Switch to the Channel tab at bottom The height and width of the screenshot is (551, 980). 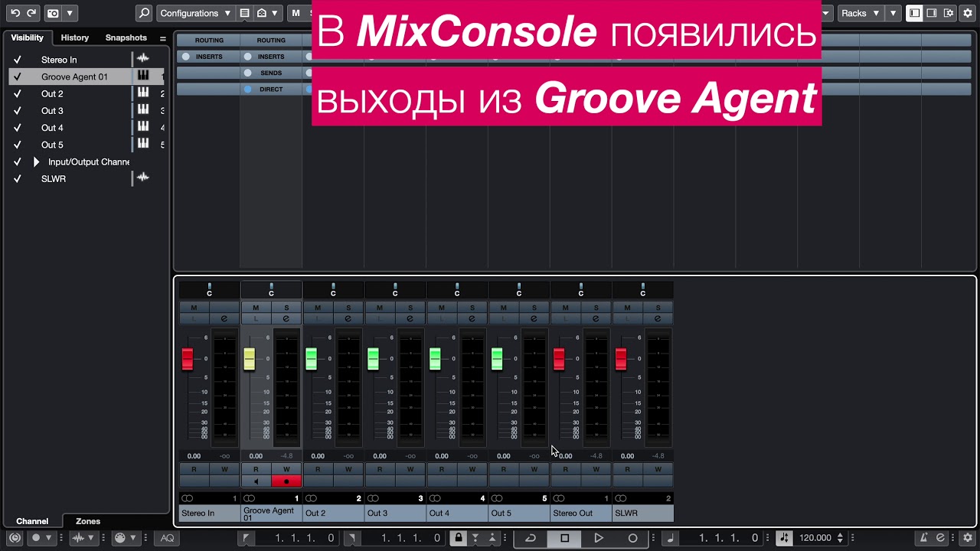32,521
